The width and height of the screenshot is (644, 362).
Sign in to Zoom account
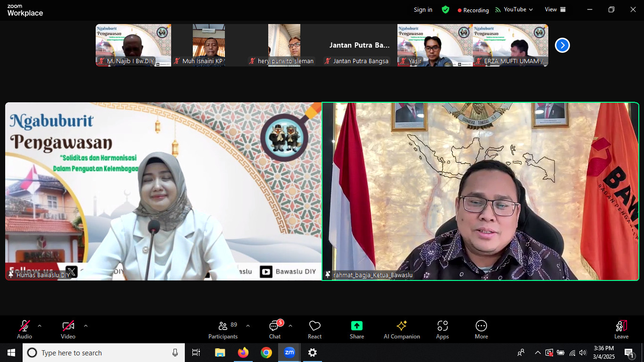tap(422, 9)
